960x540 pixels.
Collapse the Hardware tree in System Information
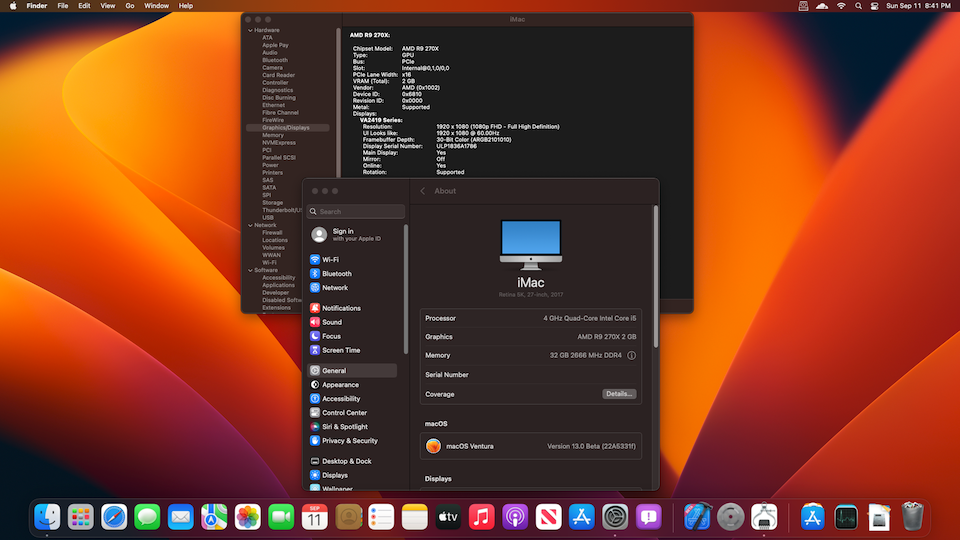coord(250,30)
